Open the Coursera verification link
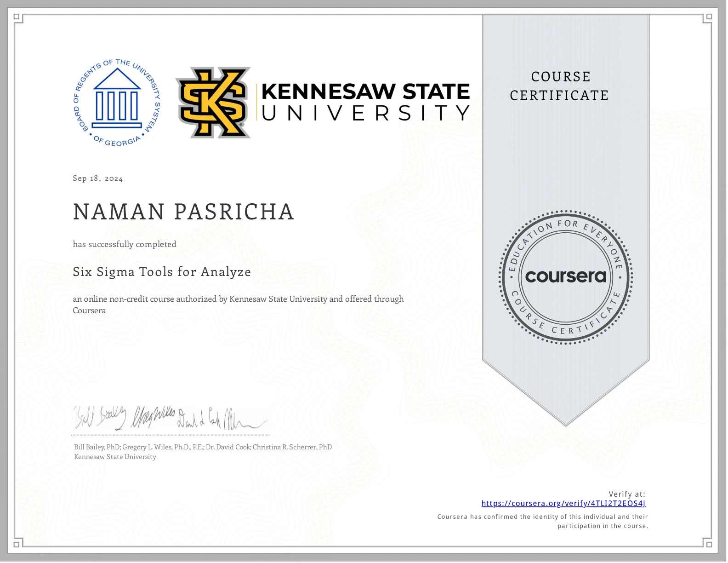728x563 pixels. click(x=563, y=503)
